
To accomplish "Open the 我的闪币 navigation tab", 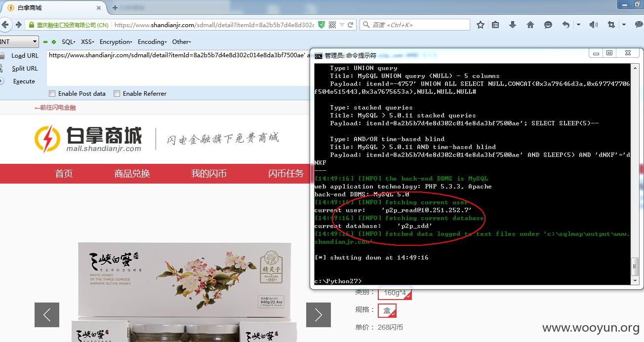I will click(x=209, y=174).
